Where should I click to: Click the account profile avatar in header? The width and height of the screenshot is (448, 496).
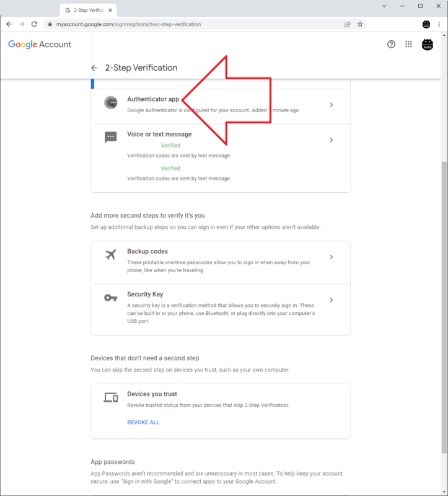[x=427, y=45]
